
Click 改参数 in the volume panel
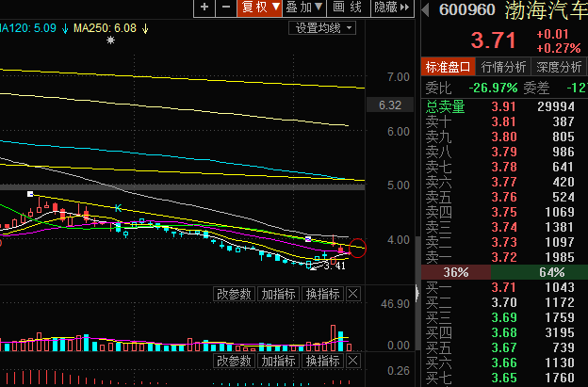234,294
